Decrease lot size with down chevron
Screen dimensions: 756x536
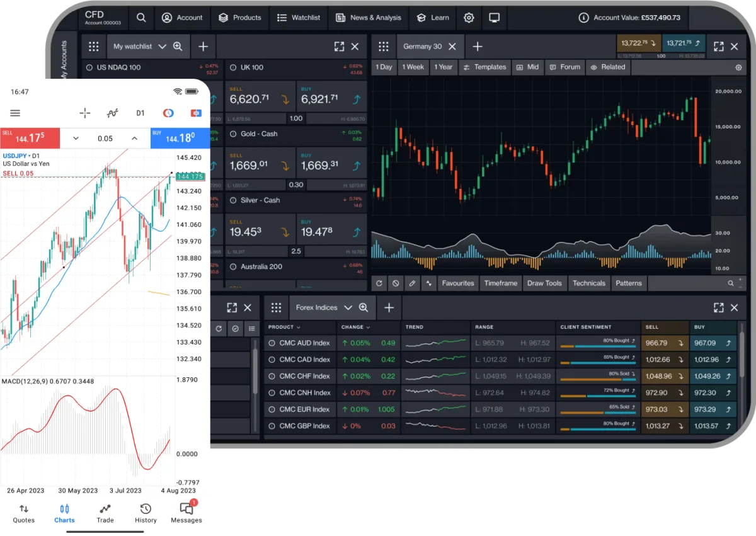point(76,138)
